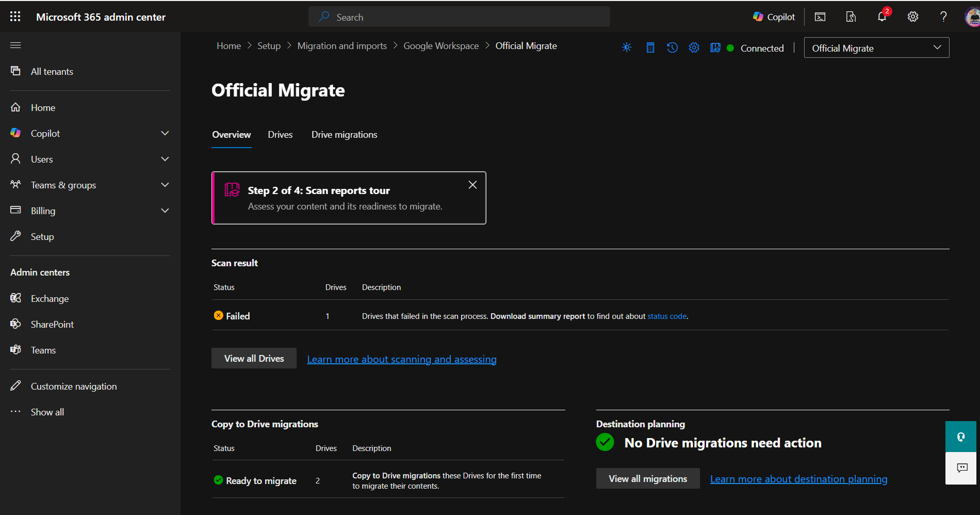980x515 pixels.
Task: Open the help question mark menu
Action: [x=943, y=17]
